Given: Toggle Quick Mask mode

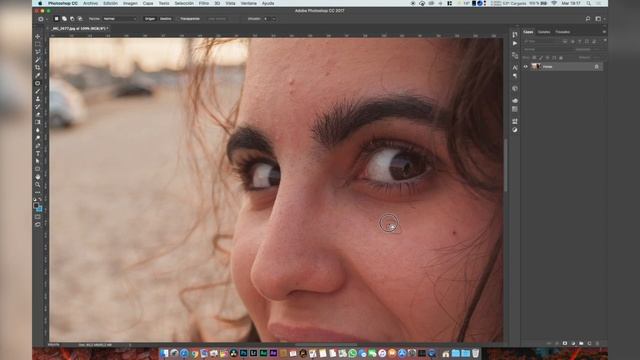Looking at the screenshot, I should (38, 217).
